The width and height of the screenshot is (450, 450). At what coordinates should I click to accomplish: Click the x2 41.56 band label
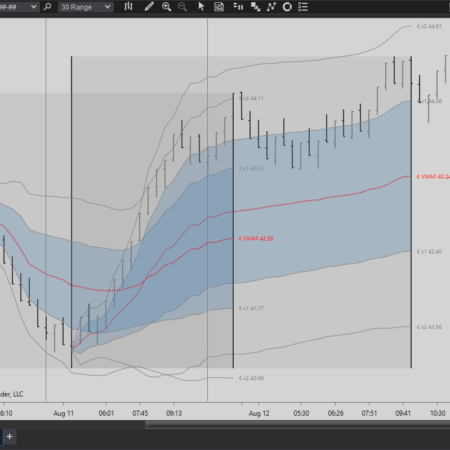(429, 327)
